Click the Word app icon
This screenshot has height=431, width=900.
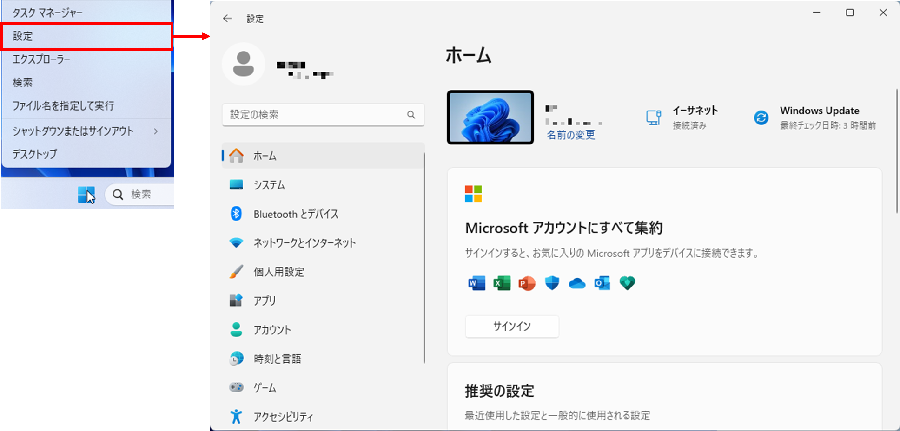(x=477, y=283)
